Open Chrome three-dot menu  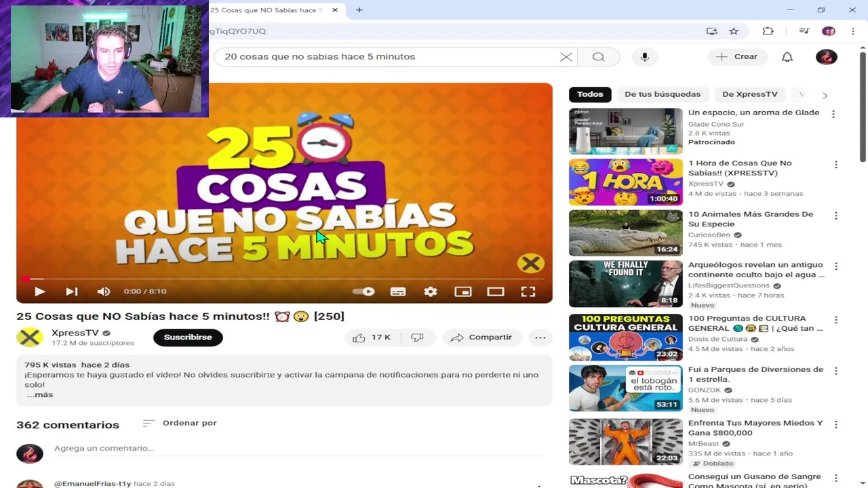[x=853, y=31]
